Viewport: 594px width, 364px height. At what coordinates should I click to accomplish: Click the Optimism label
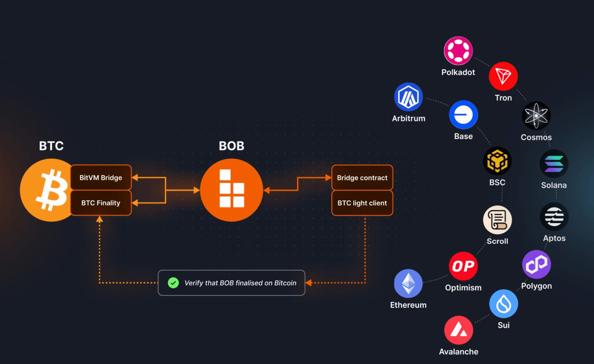tap(463, 288)
